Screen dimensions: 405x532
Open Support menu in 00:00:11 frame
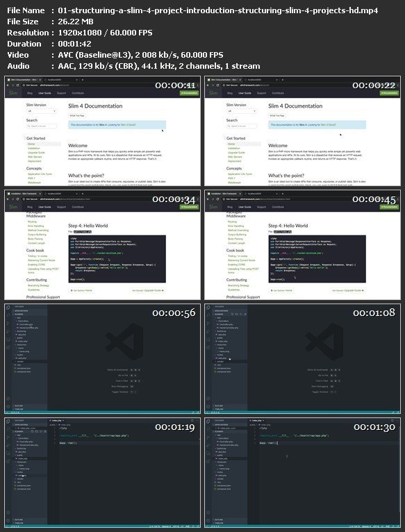pos(61,93)
